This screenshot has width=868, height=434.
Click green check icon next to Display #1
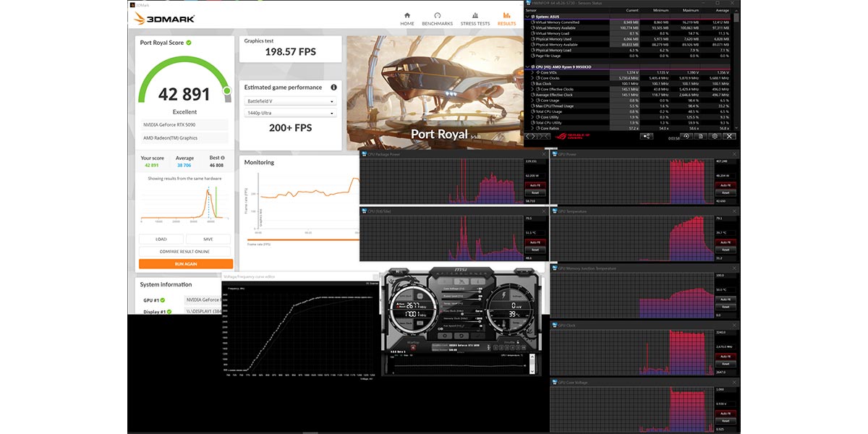click(x=168, y=312)
